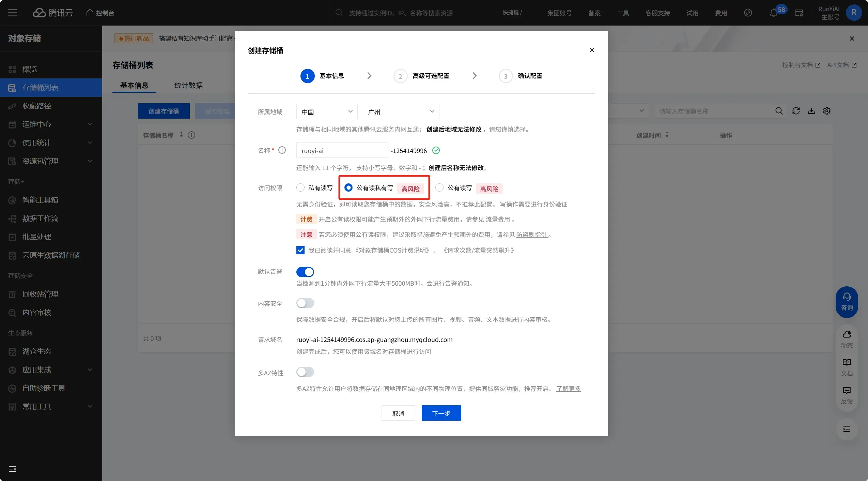Open list settings gear icon
The width and height of the screenshot is (868, 481).
(827, 111)
